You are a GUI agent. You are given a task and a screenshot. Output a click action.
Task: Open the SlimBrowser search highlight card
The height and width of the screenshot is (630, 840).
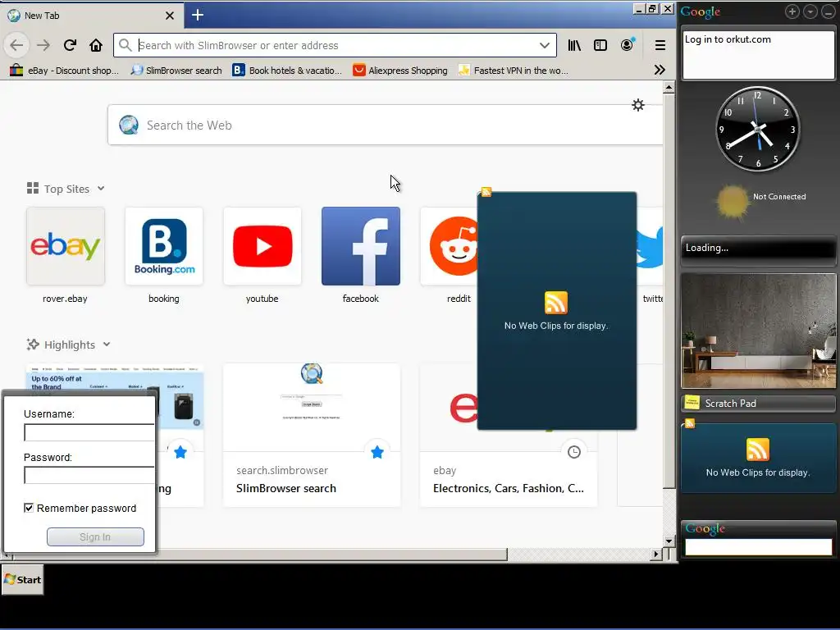(312, 435)
